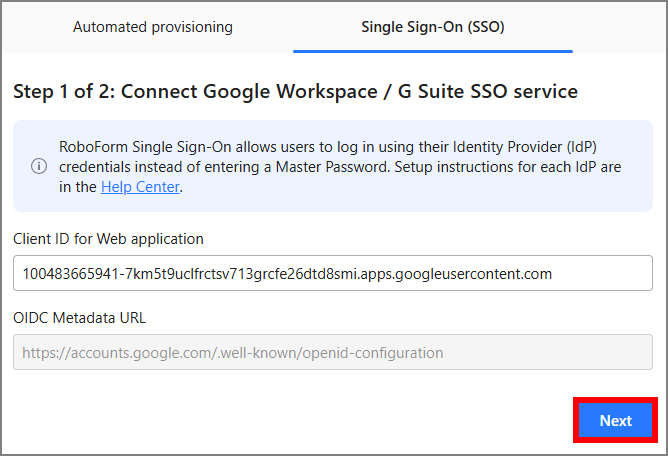Click the Step 1 of 2 heading
This screenshot has width=668, height=456.
coord(295,92)
